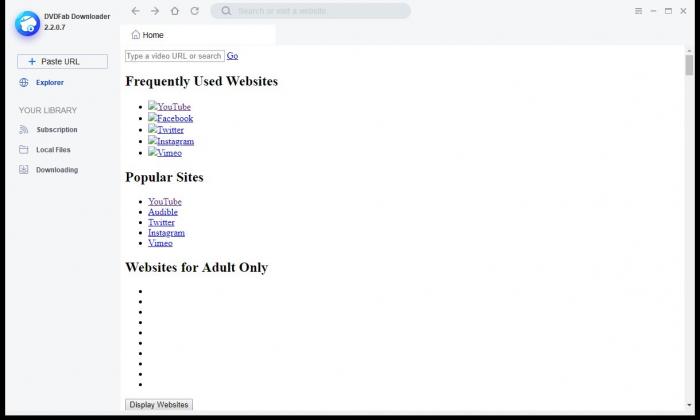This screenshot has height=420, width=700.
Task: Open Instagram under Frequently Used Websites
Action: (x=175, y=141)
